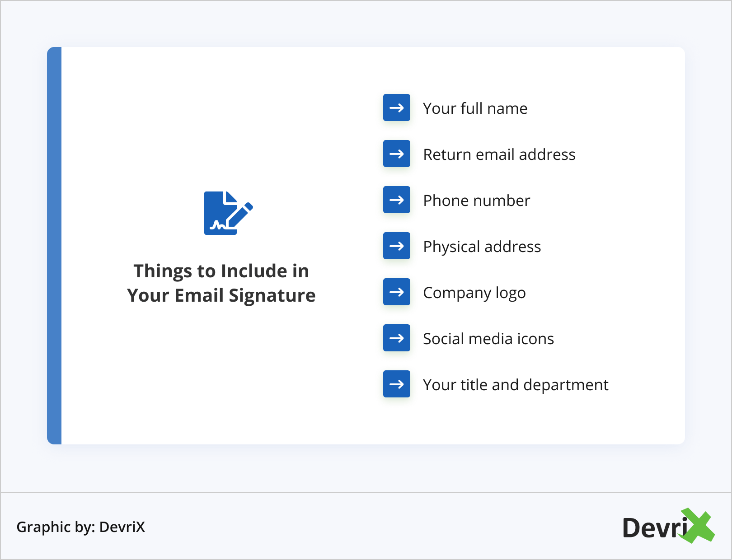Click the arrow icon beside Return email address

tap(396, 154)
